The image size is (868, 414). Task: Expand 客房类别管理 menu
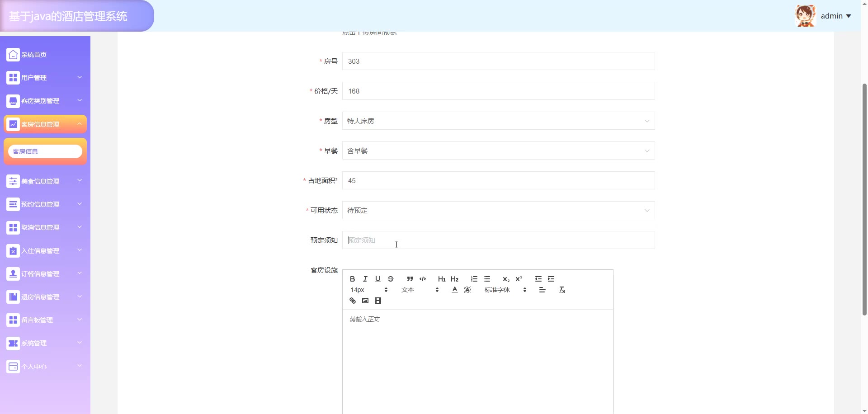click(x=45, y=101)
